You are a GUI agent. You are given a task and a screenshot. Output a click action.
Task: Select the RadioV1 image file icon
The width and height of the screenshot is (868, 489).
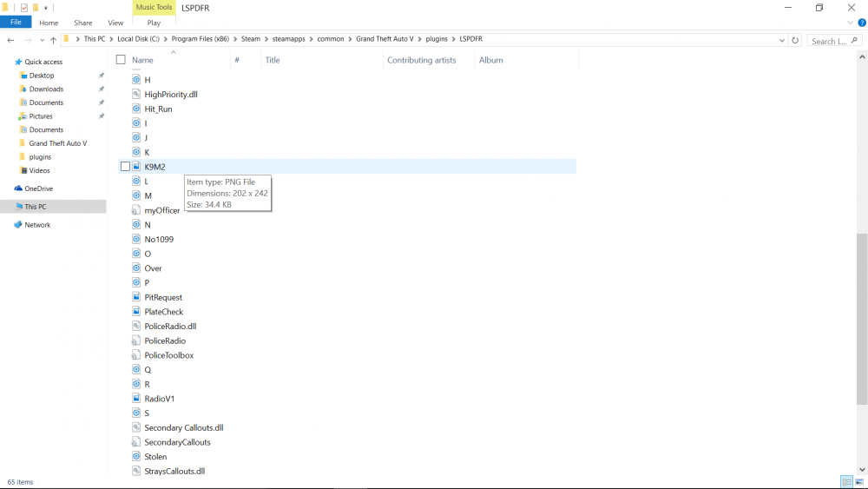click(136, 398)
